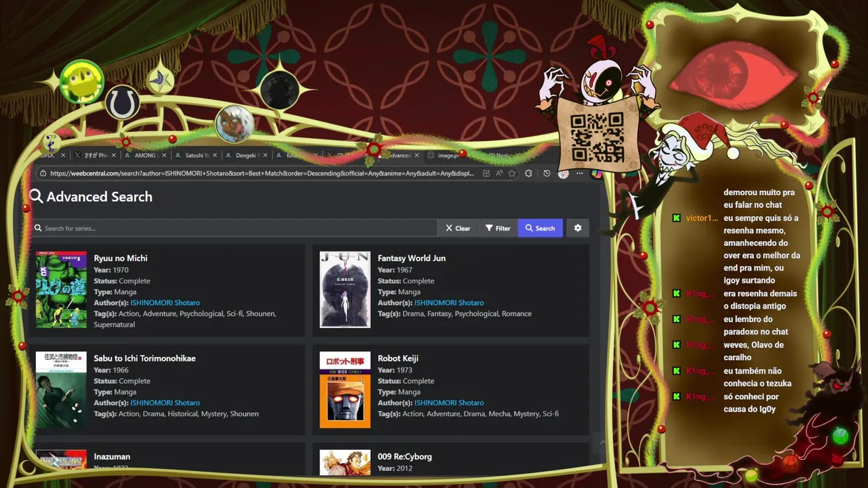
Task: Click author ISHINOMORI Shotaro under Sabu to Ichi
Action: point(165,403)
